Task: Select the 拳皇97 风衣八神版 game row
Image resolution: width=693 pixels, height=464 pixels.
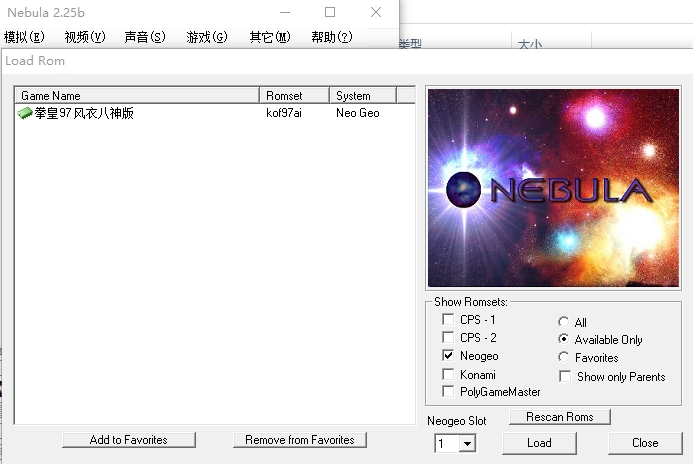Action: 215,113
